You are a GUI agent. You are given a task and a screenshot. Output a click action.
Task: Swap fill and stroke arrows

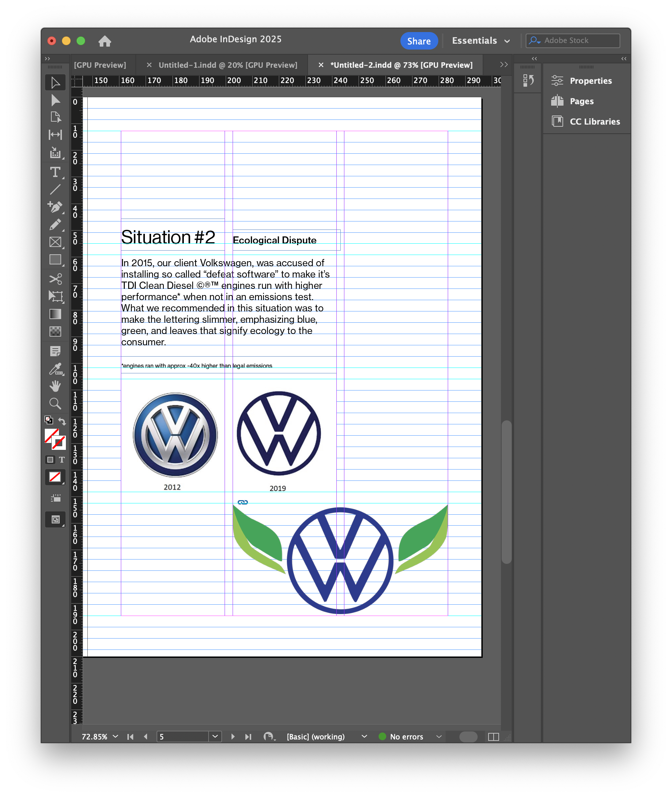pyautogui.click(x=62, y=421)
